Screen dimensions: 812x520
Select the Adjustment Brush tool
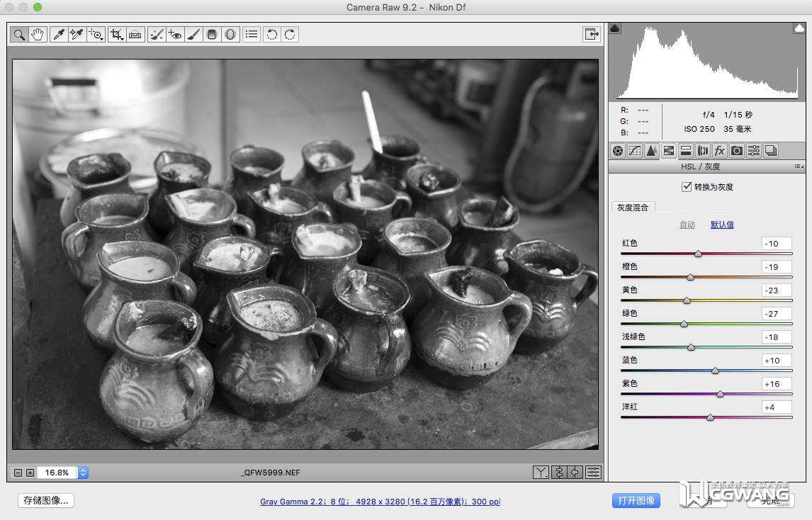pyautogui.click(x=193, y=34)
